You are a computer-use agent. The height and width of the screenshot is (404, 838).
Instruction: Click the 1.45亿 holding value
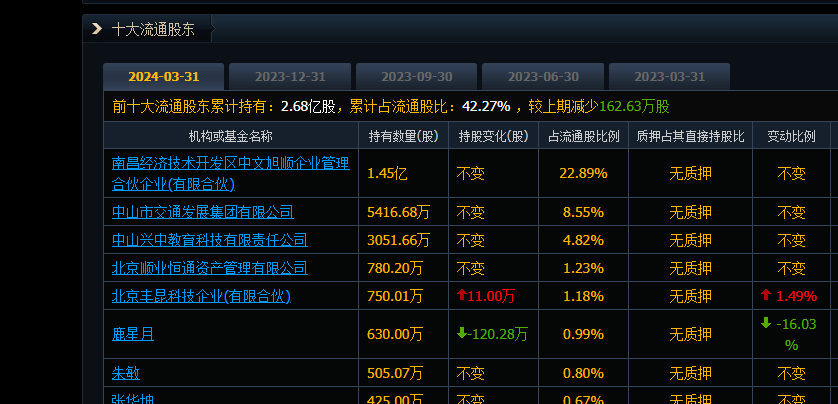[x=387, y=173]
